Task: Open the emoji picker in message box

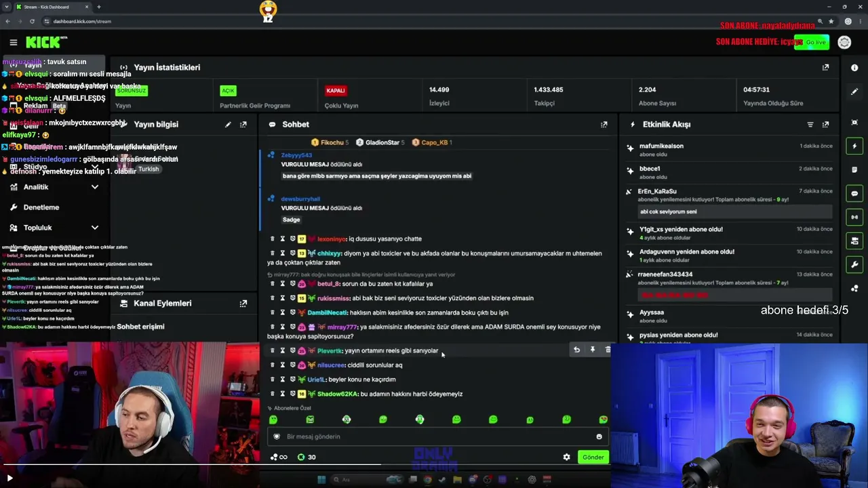Action: (x=599, y=436)
